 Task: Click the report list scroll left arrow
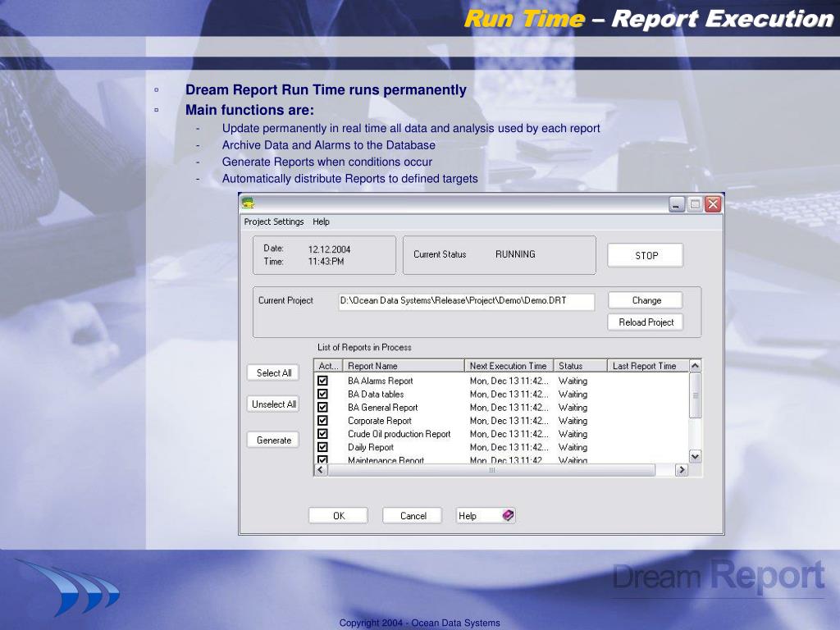point(321,470)
